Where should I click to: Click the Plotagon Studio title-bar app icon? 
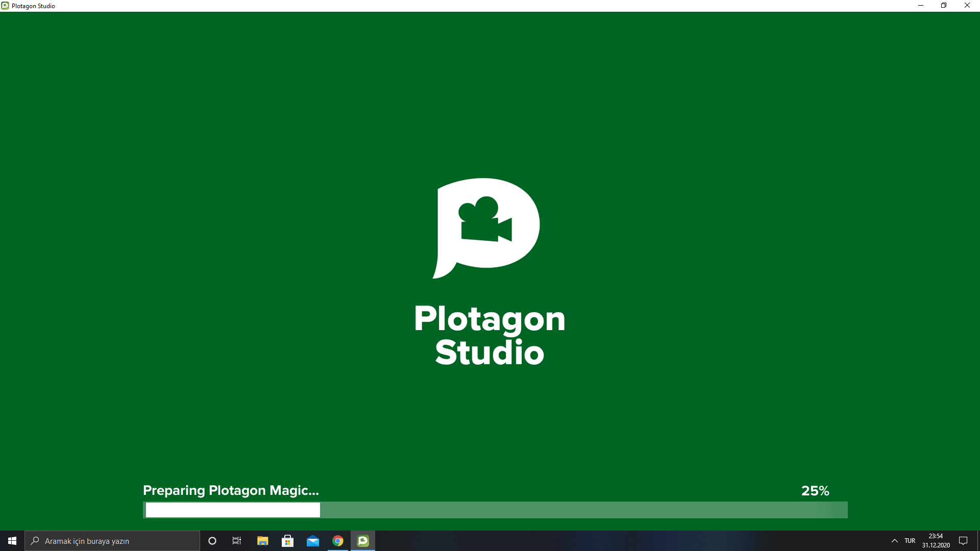coord(5,6)
